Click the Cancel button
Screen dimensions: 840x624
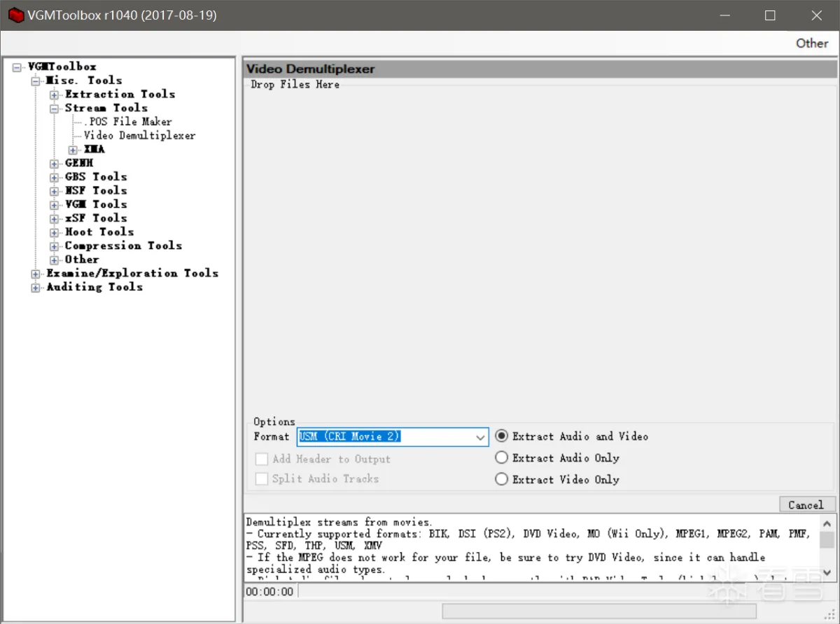click(806, 504)
